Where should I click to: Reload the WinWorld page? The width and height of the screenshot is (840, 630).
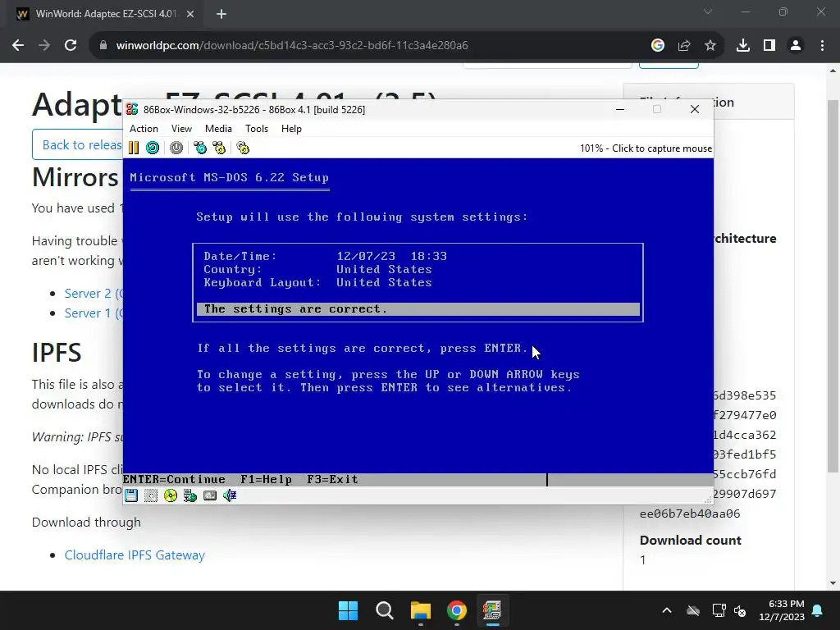point(71,45)
